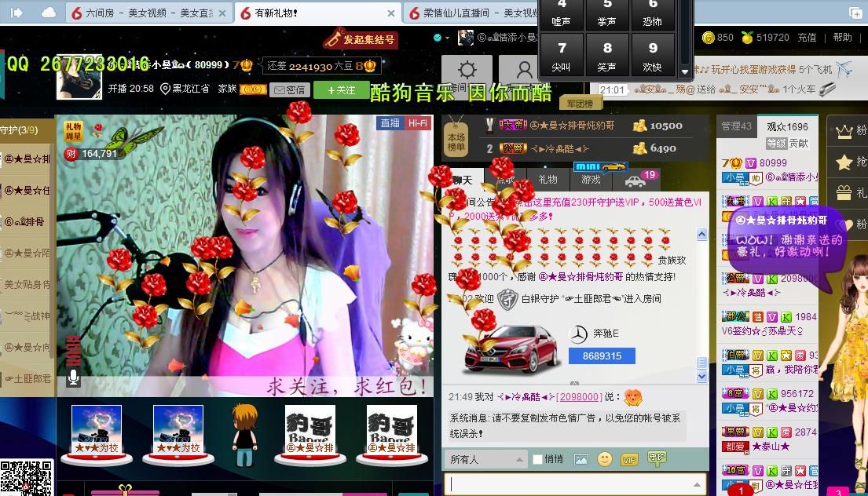868x496 pixels.
Task: Open the 游戏 games tab
Action: click(x=591, y=180)
